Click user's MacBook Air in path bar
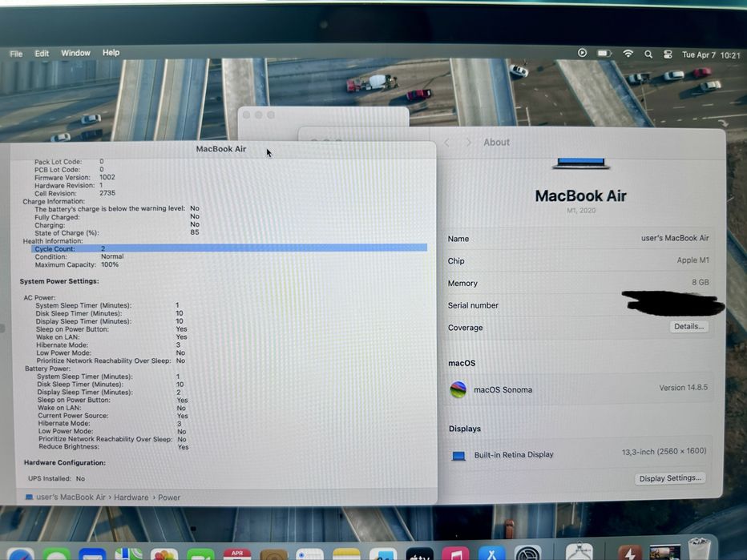 pos(71,497)
